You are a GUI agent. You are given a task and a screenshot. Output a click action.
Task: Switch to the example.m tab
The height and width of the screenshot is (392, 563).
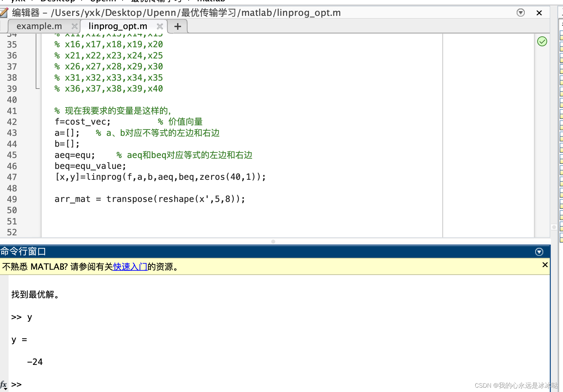point(39,26)
